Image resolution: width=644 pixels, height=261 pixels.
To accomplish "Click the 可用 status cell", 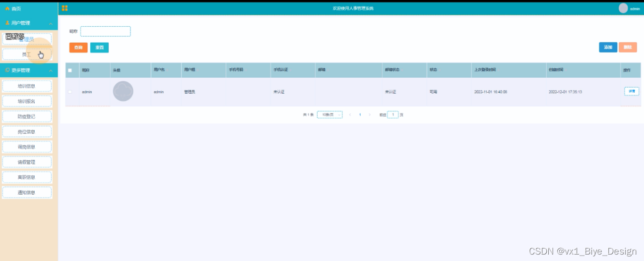I will point(433,92).
